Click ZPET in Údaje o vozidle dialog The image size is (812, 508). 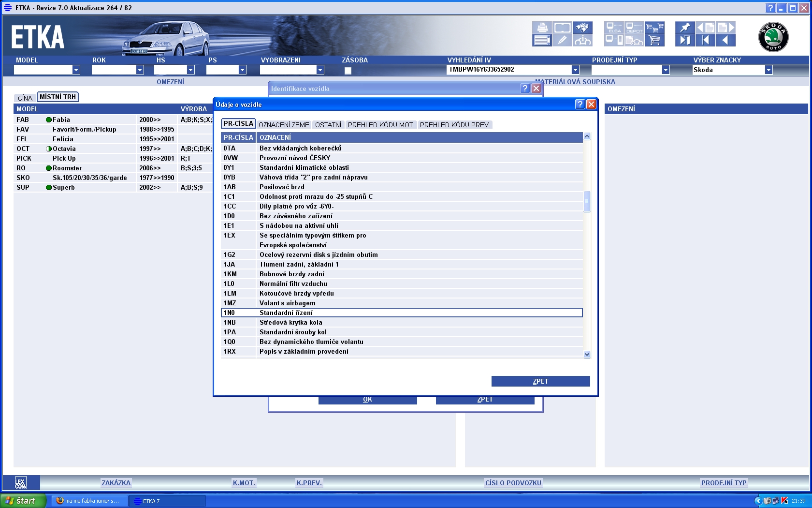point(540,381)
